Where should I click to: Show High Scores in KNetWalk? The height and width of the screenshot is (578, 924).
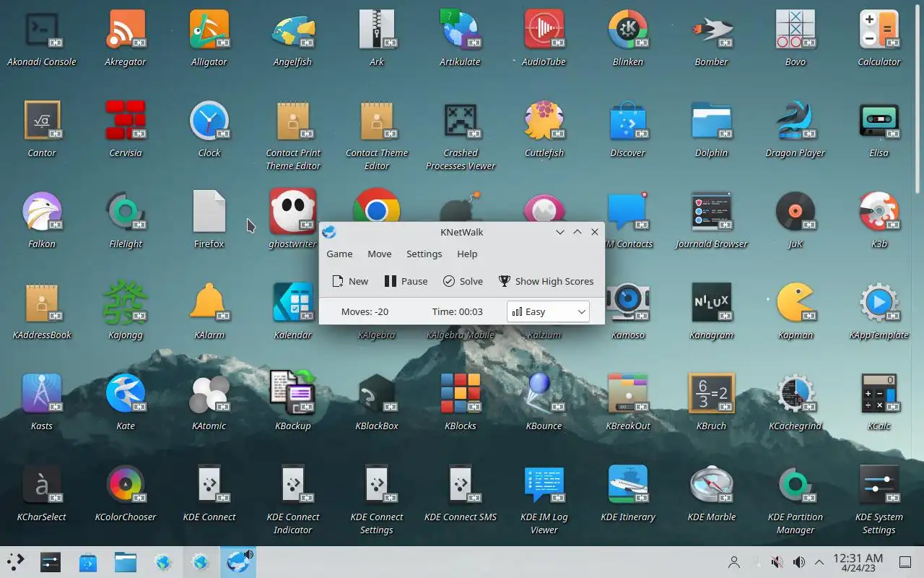546,282
